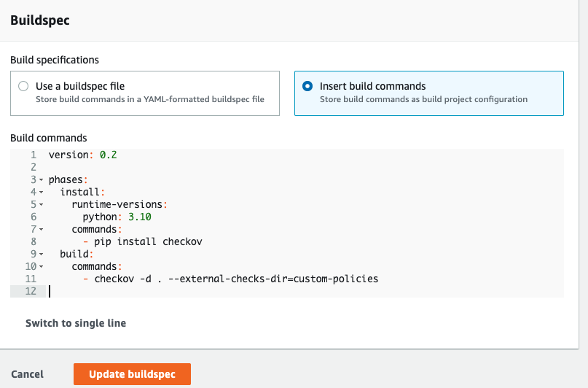Click line number 1 in the gutter

tap(34, 155)
